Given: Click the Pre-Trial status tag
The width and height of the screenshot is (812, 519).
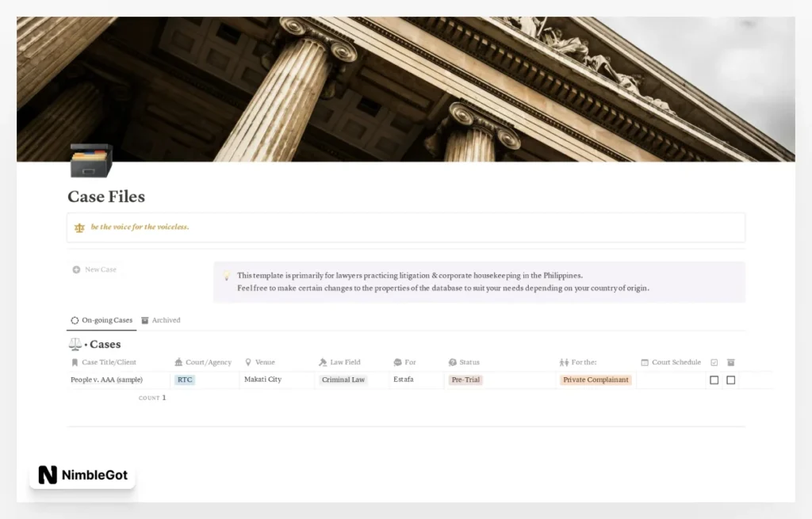Looking at the screenshot, I should [x=465, y=380].
